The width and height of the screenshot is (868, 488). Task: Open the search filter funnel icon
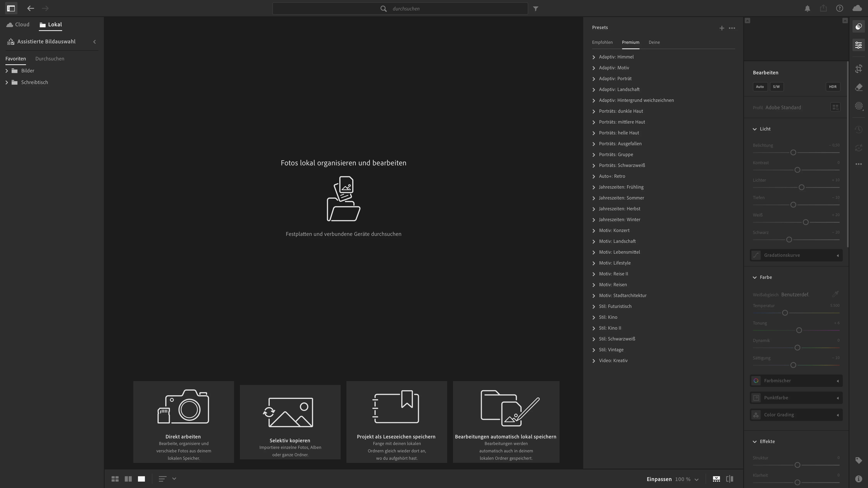pyautogui.click(x=536, y=9)
